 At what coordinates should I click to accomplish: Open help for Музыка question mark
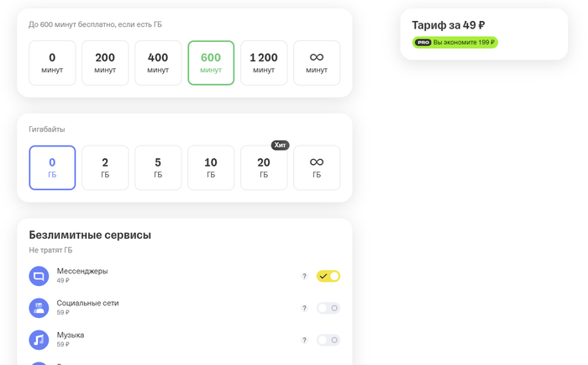tap(304, 340)
